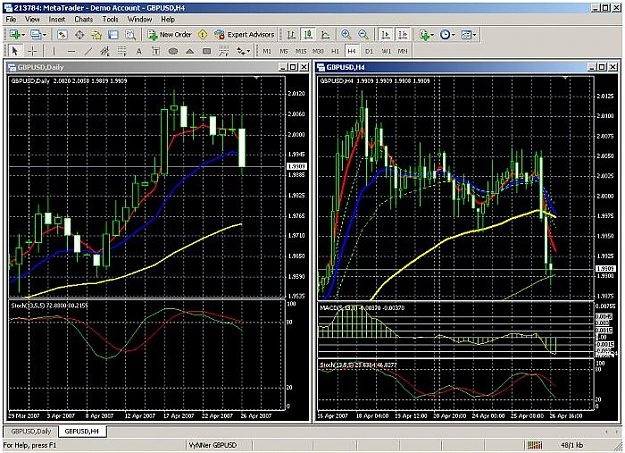Select the Ellipse drawing tool
The height and width of the screenshot is (453, 625).
pyautogui.click(x=173, y=51)
